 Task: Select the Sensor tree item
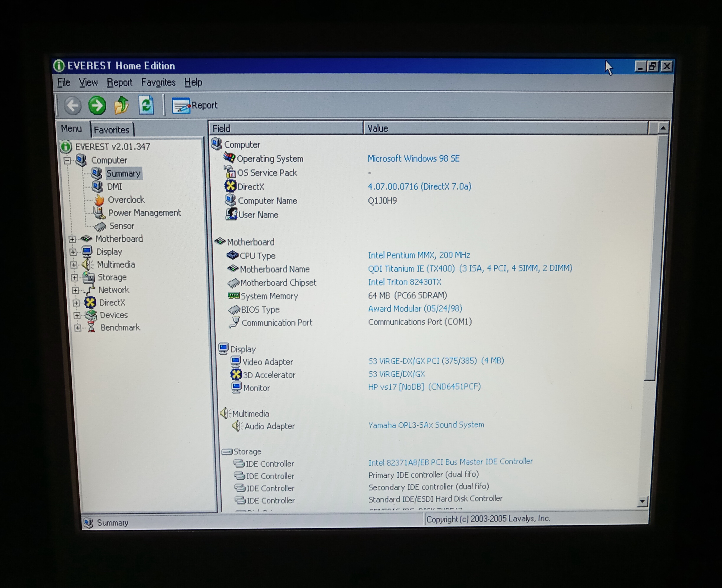coord(121,226)
